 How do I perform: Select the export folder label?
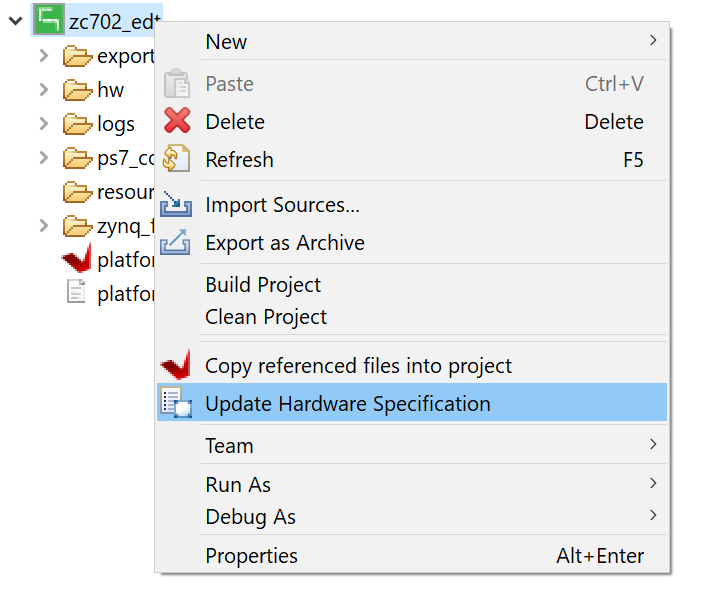[x=126, y=56]
